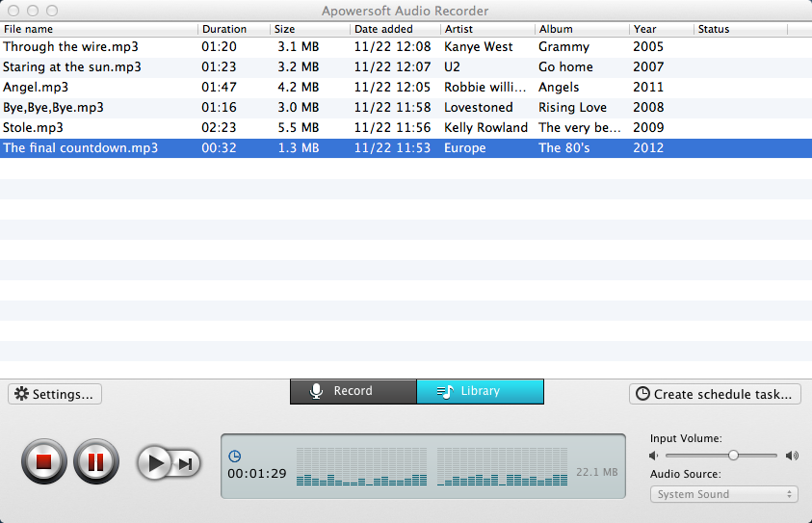Sort recordings by Duration column header
This screenshot has height=523, width=812.
pyautogui.click(x=233, y=29)
